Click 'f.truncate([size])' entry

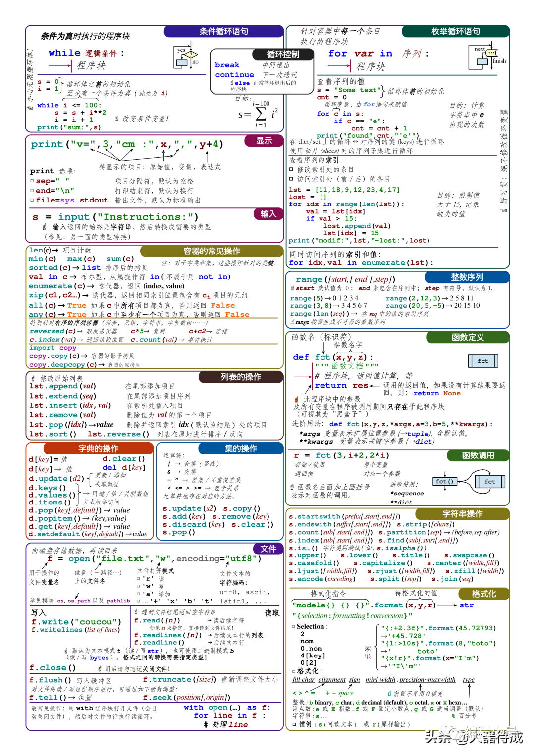(x=180, y=680)
